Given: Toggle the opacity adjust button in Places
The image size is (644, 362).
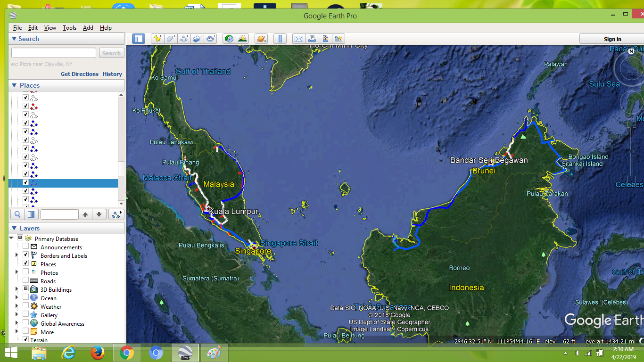Looking at the screenshot, I should pos(31,214).
